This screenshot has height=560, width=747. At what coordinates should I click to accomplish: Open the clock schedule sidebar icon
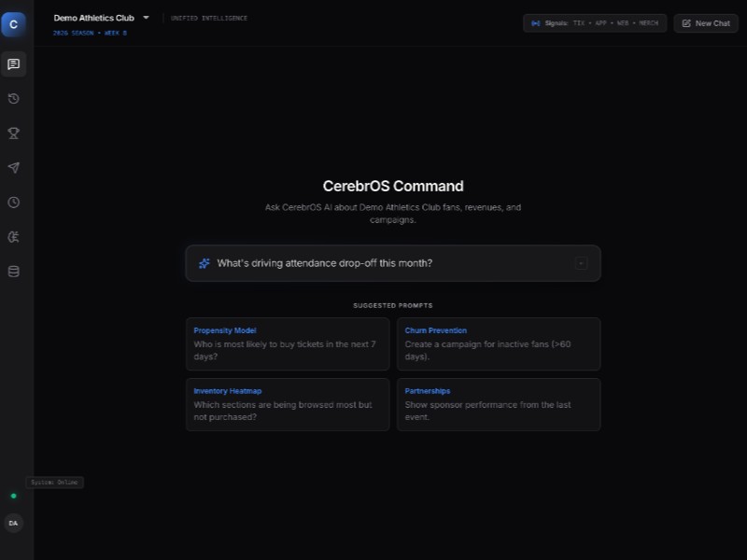coord(13,202)
